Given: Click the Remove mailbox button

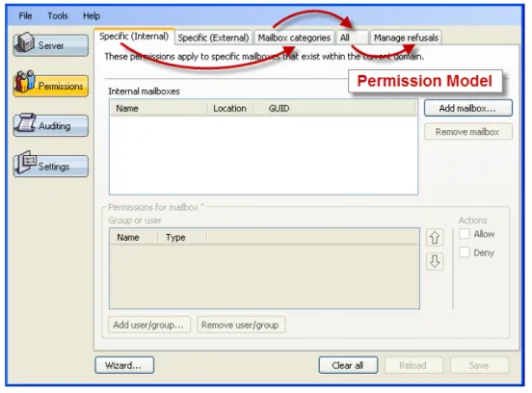Looking at the screenshot, I should click(467, 132).
